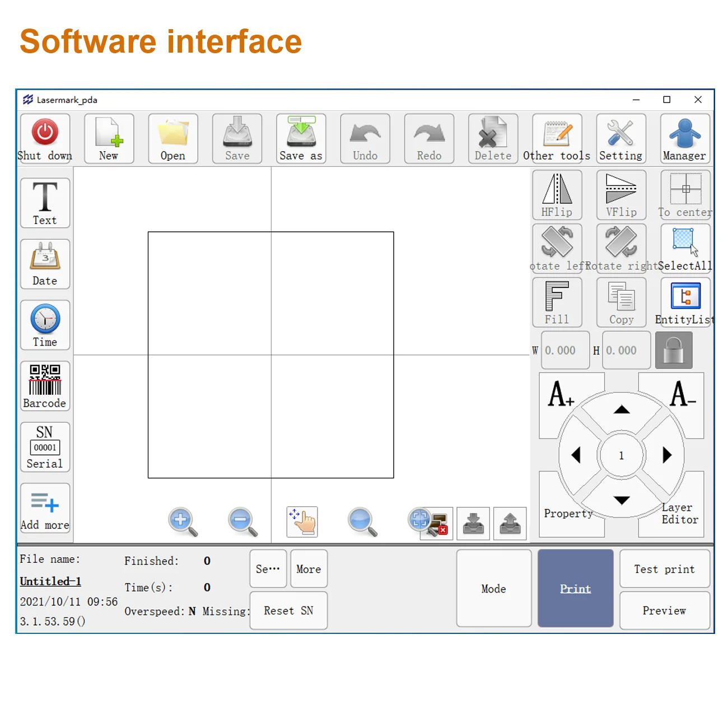
Task: Select the pan hand tool
Action: (x=302, y=522)
